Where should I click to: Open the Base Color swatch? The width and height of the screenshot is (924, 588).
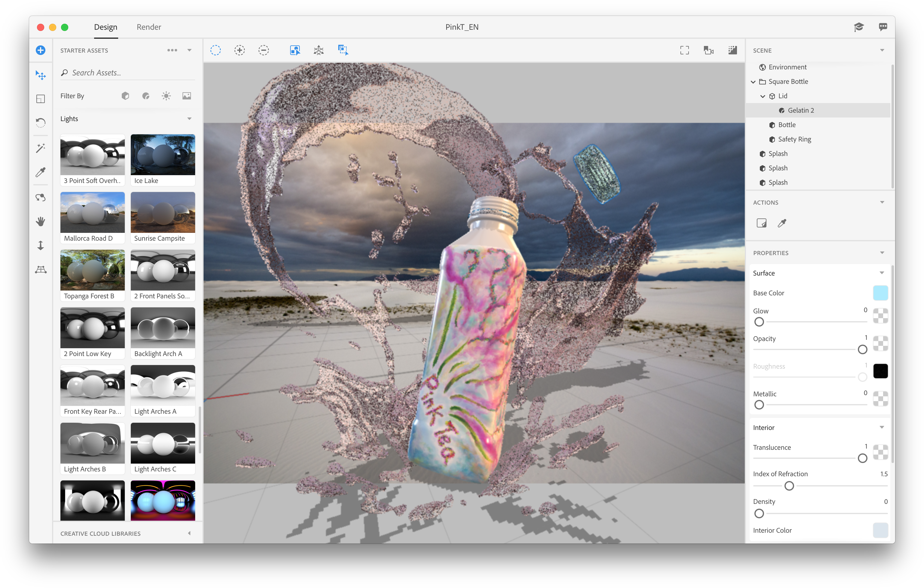[881, 293]
